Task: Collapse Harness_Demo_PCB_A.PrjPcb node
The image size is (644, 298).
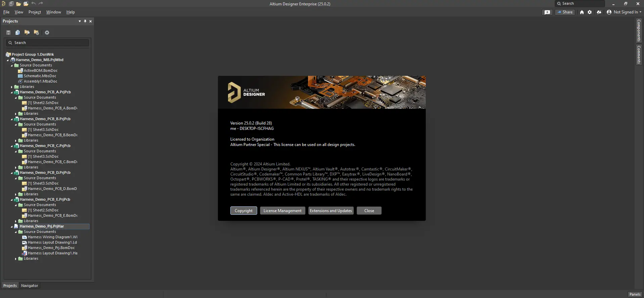Action: [x=12, y=92]
